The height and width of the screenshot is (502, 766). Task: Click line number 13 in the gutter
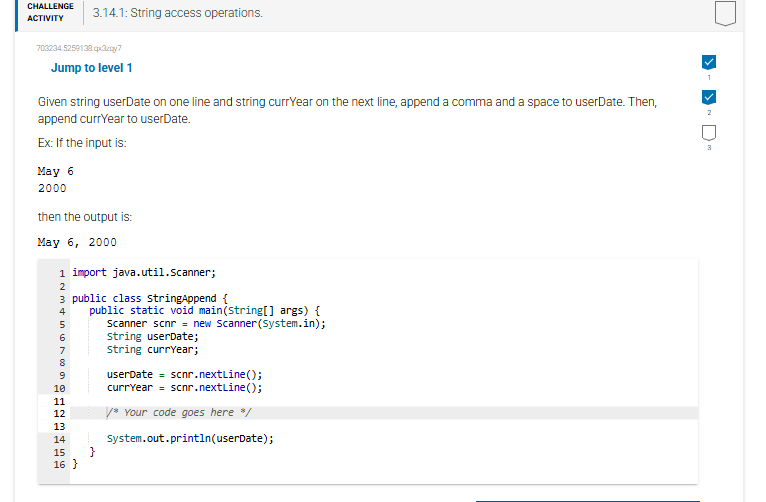[59, 427]
